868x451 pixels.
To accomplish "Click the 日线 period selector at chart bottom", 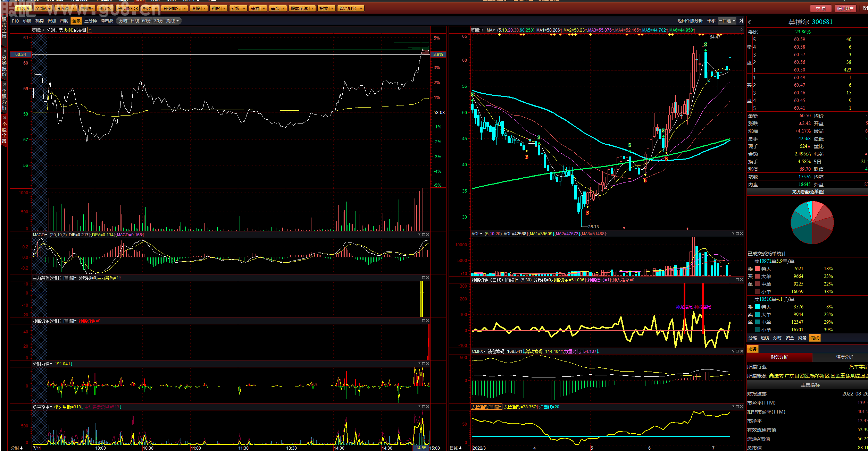I will tap(456, 448).
